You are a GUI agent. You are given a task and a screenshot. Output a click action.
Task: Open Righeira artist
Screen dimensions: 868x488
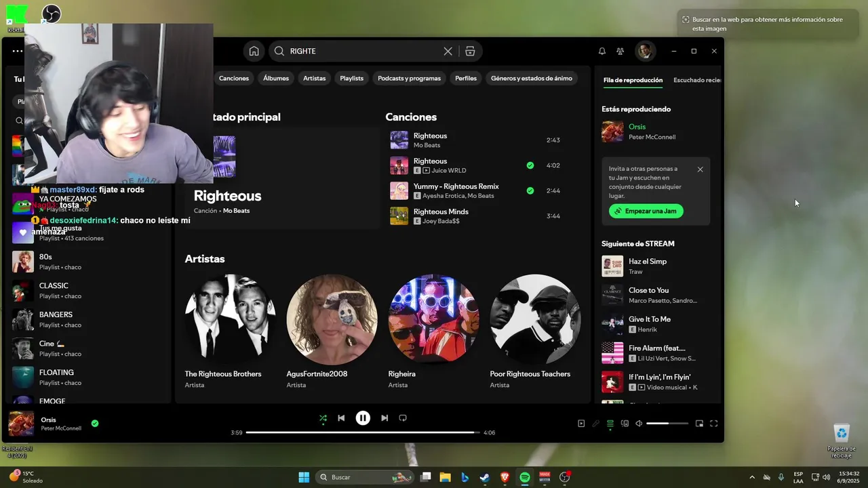pos(433,331)
